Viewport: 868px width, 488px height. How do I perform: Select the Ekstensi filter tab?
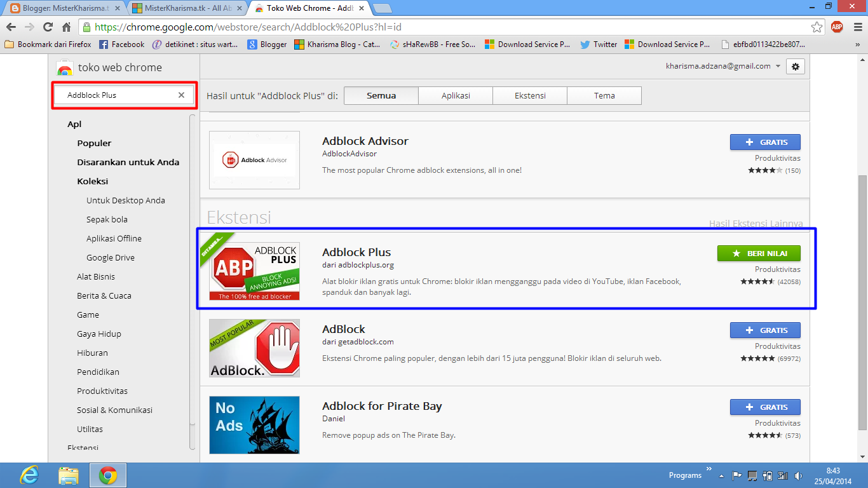coord(530,95)
